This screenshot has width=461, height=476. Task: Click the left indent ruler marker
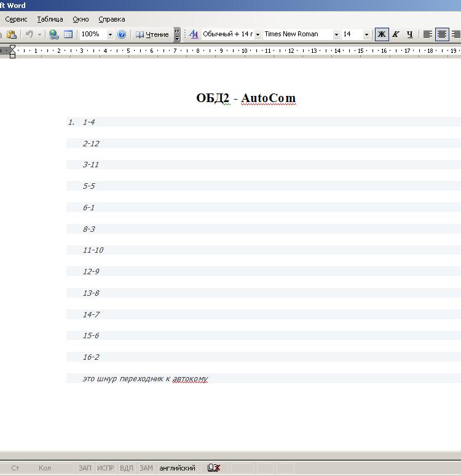click(12, 55)
